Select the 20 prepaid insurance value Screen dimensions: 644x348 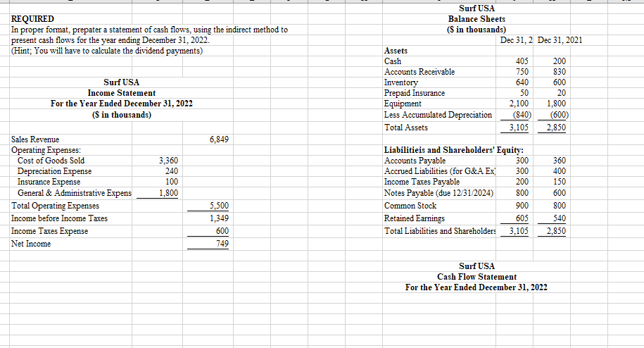(x=562, y=94)
